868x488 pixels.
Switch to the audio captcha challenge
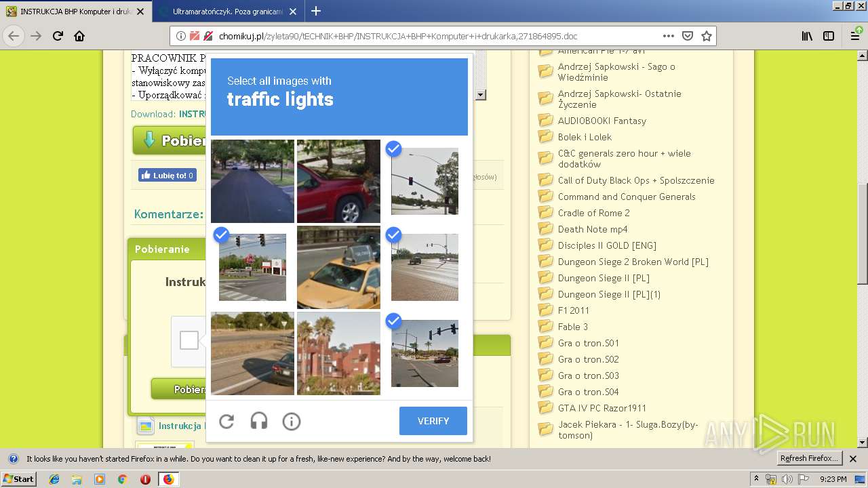coord(259,422)
